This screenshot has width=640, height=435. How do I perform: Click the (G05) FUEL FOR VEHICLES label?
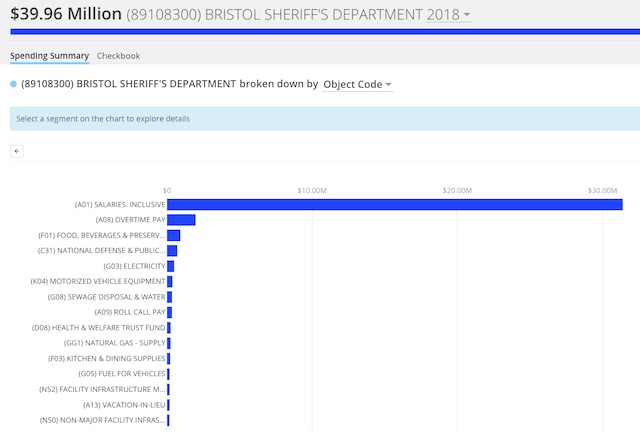(122, 374)
